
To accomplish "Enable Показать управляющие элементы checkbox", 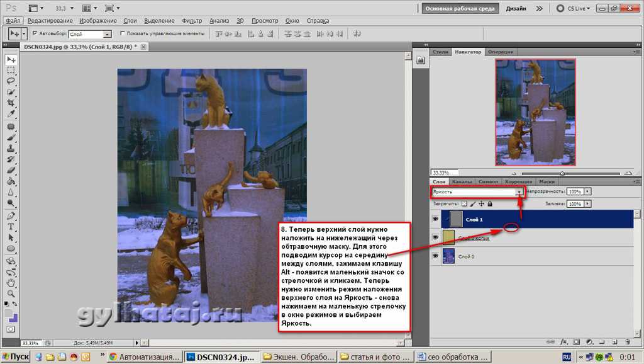I will [122, 33].
